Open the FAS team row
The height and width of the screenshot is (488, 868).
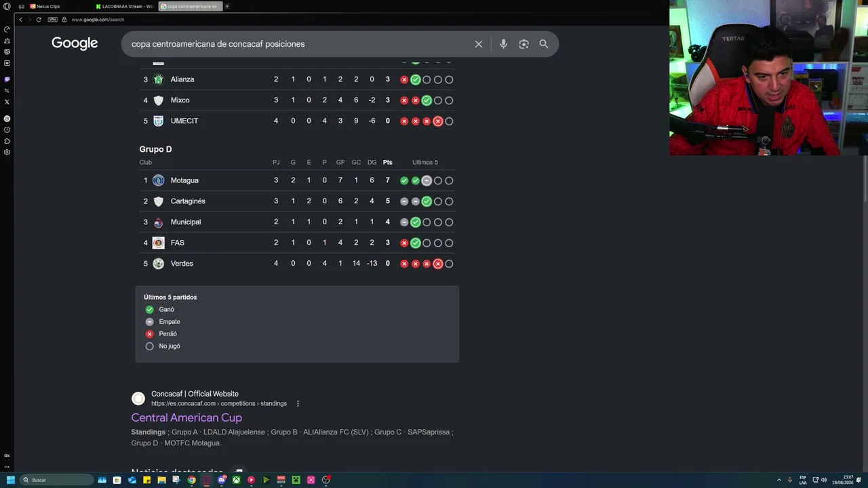click(297, 243)
